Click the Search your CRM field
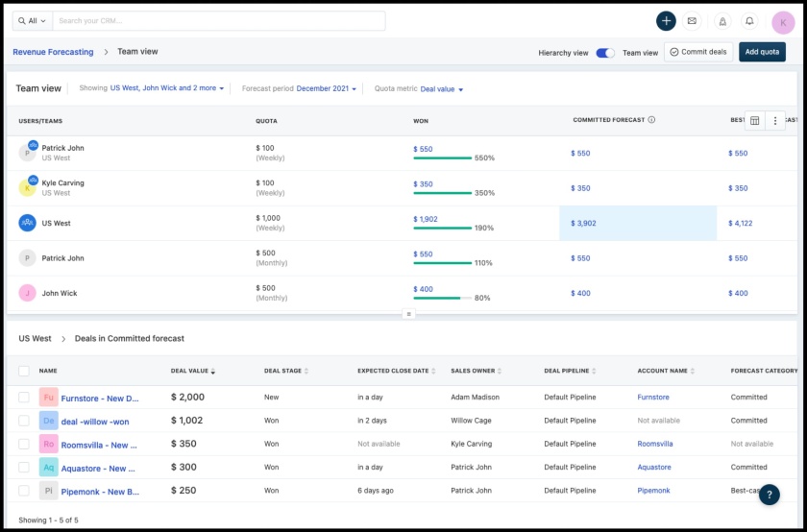807x532 pixels. [219, 21]
